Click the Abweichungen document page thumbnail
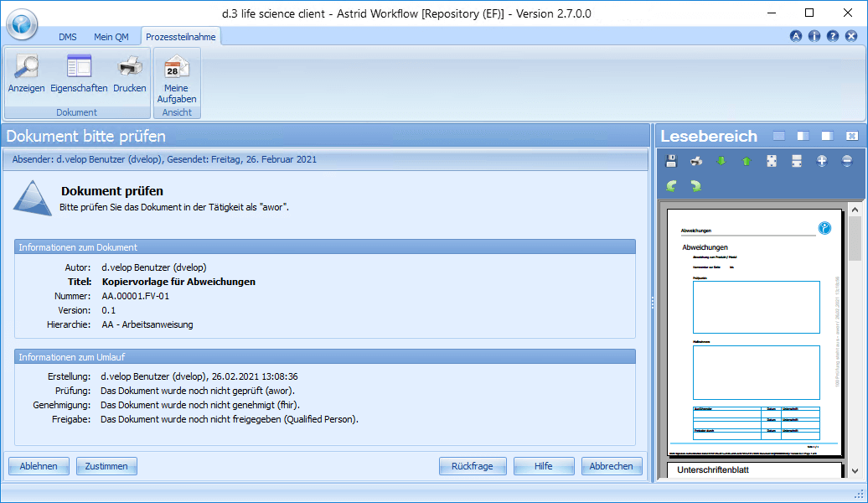This screenshot has height=503, width=868. point(755,332)
